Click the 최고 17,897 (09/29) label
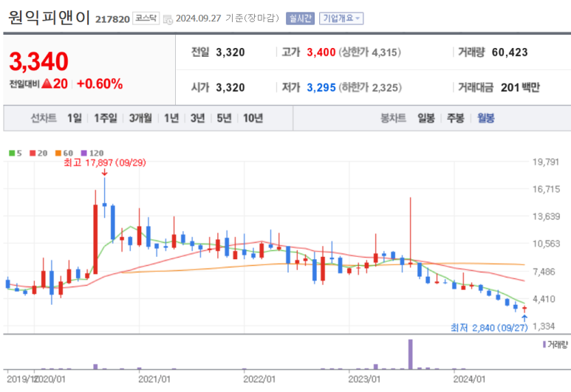The width and height of the screenshot is (571, 392). (x=105, y=162)
